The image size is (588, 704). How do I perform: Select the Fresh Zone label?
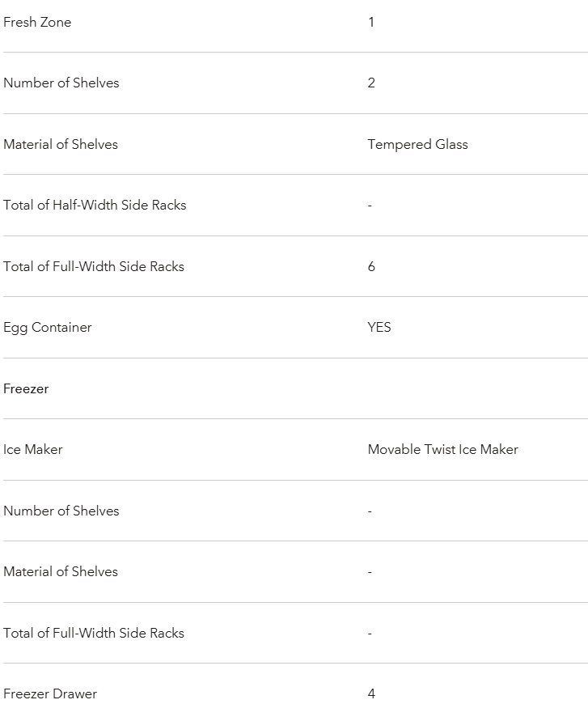(x=37, y=22)
